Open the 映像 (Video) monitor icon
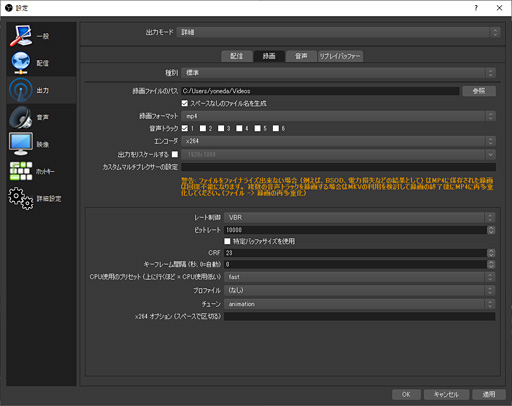512x406 pixels. click(21, 144)
